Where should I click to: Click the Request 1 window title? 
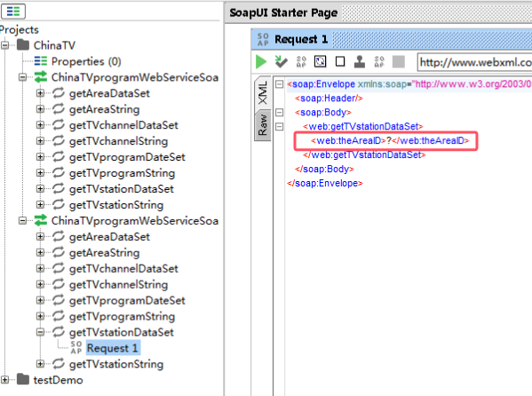pyautogui.click(x=301, y=39)
